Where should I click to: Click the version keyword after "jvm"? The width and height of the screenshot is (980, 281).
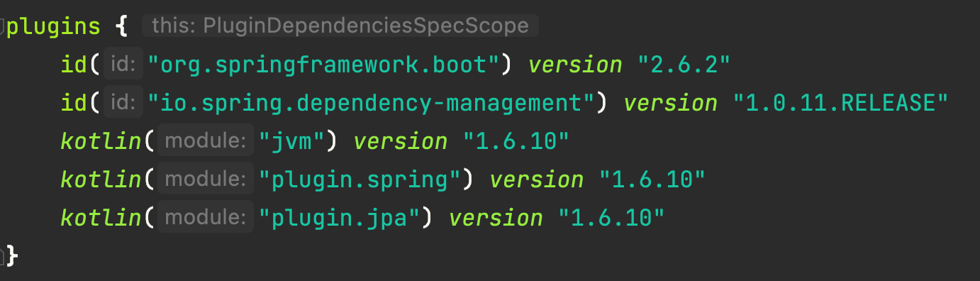[401, 141]
